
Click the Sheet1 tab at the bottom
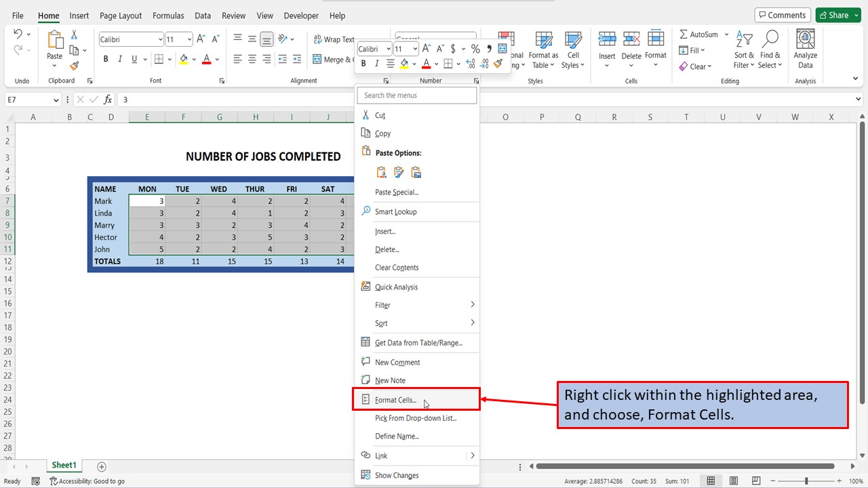click(64, 465)
